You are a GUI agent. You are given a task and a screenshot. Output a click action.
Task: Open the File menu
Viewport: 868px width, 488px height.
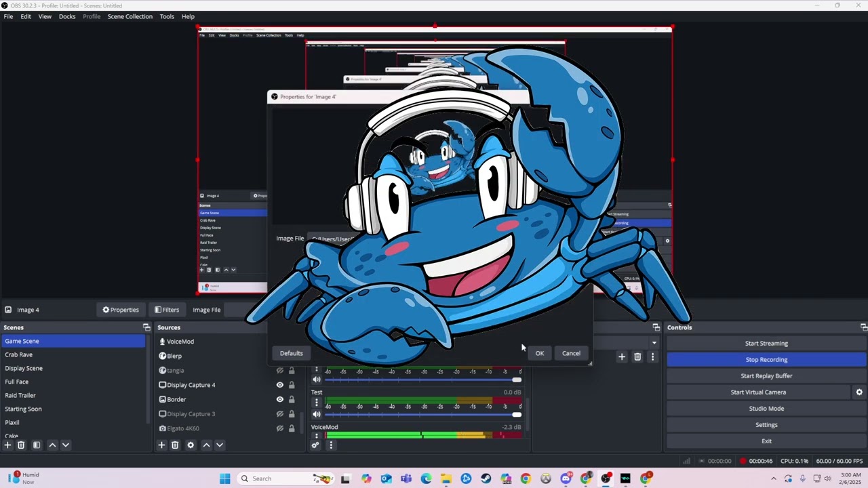8,16
